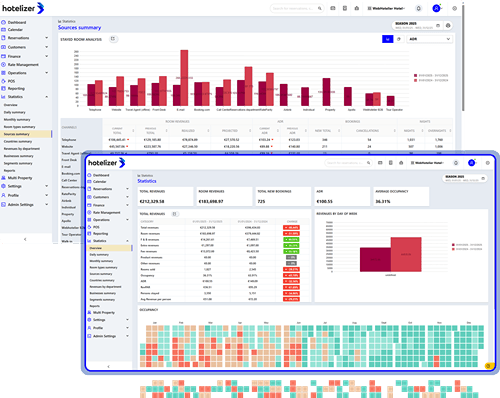Image resolution: width=500 pixels, height=398 pixels.
Task: Sort the table by the Channels column header
Action: click(x=69, y=127)
